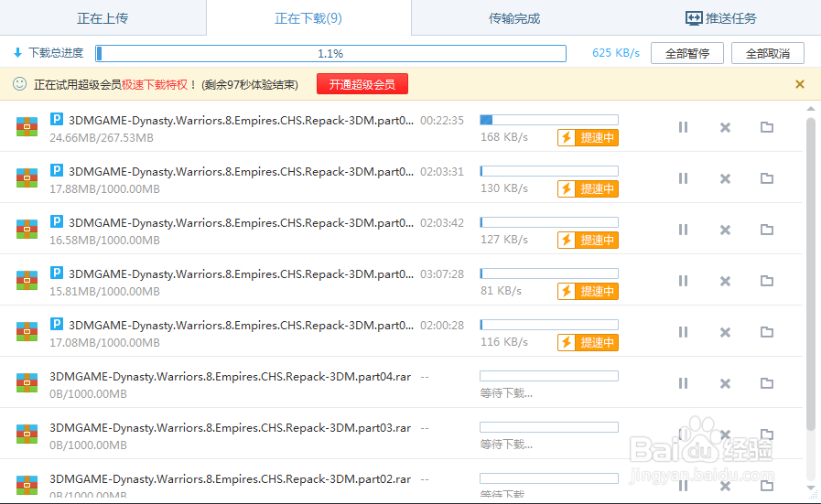
Task: Cancel the part03.rar download
Action: coord(725,434)
